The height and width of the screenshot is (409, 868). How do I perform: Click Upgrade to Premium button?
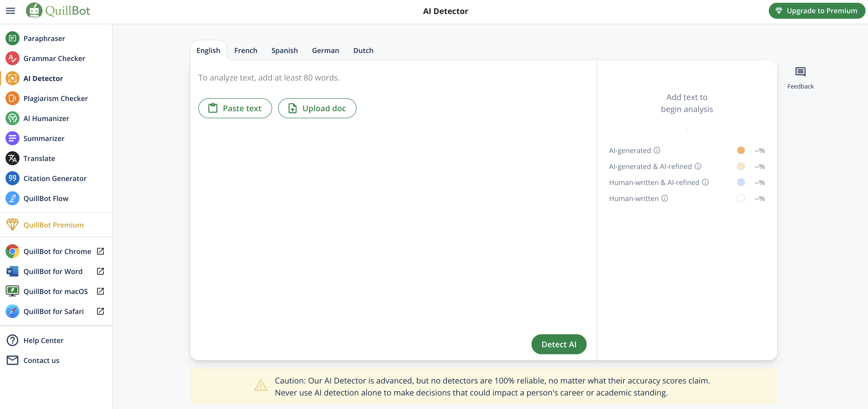click(x=817, y=11)
